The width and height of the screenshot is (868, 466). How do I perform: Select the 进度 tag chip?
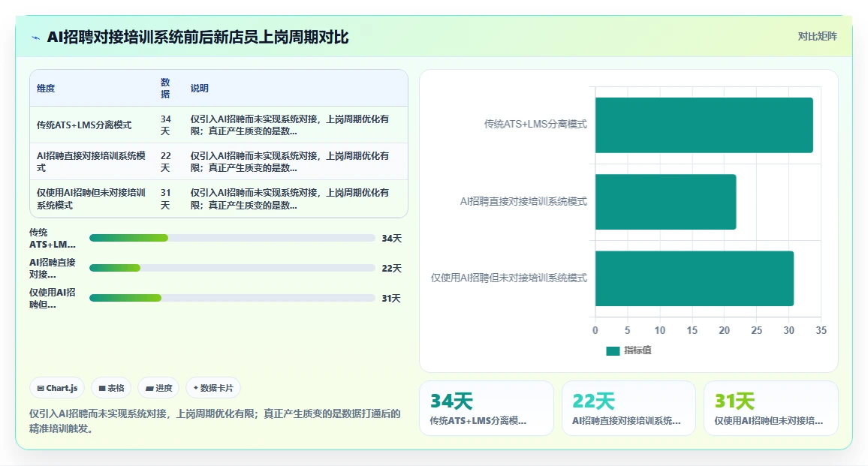coord(159,388)
